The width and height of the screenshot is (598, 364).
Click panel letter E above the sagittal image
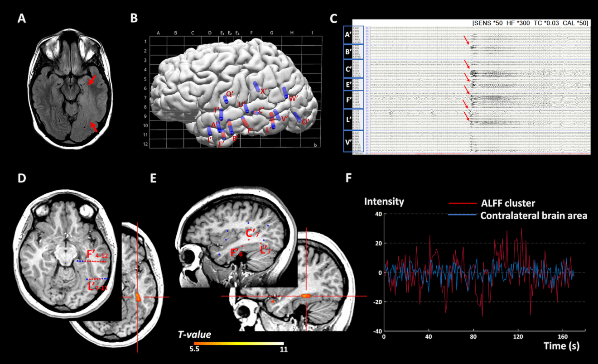(153, 177)
